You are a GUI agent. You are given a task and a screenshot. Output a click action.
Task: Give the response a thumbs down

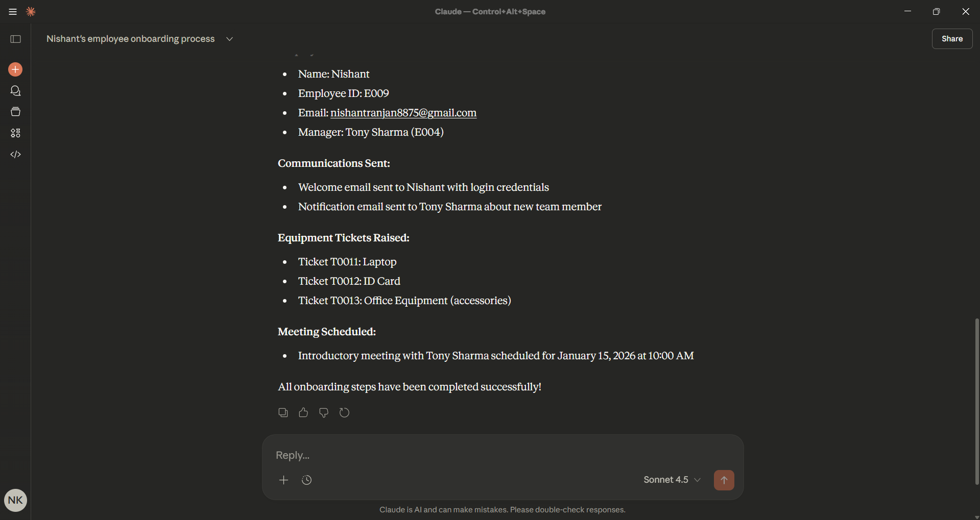pos(324,412)
